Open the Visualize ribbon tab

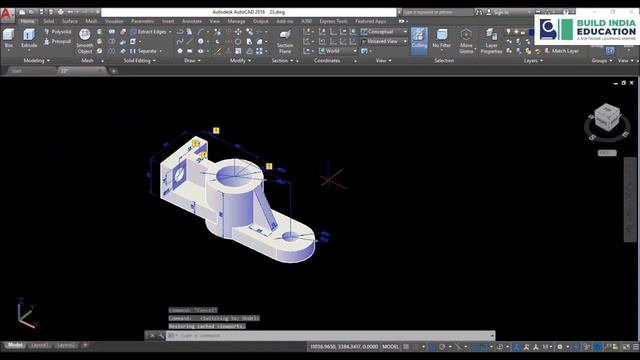pos(114,21)
